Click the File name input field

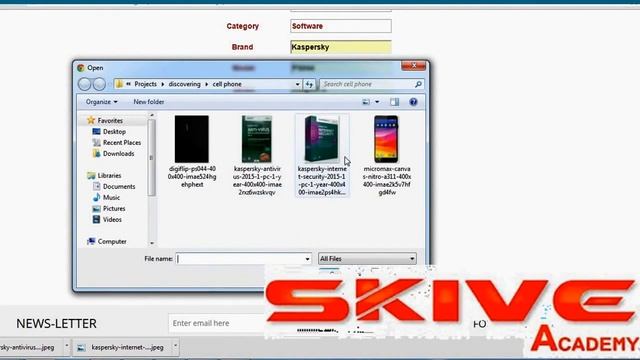click(240, 259)
